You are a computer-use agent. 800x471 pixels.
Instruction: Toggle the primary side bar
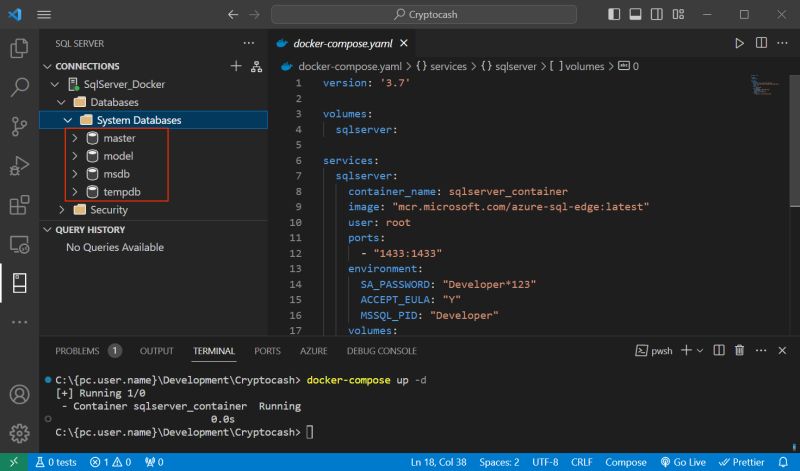tap(614, 14)
